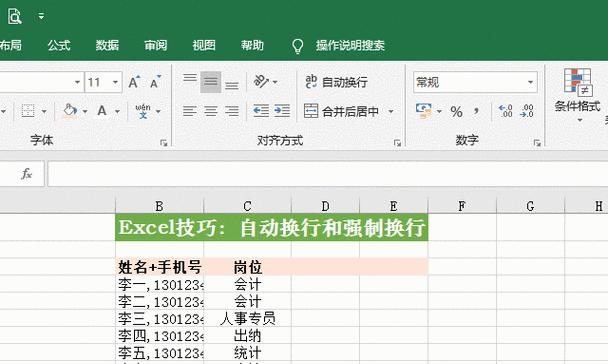Click the title cell Excel技巧：自动换行和强制换行
This screenshot has width=608, height=364.
(x=271, y=227)
